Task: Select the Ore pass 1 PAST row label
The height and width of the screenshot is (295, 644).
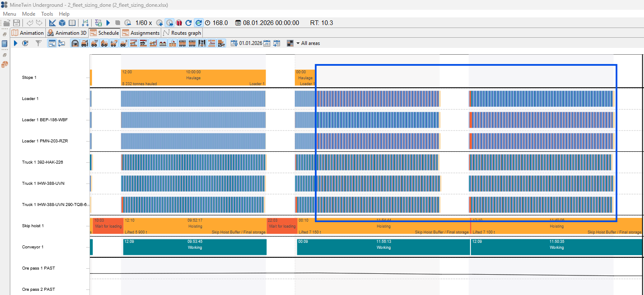Action: [x=38, y=268]
